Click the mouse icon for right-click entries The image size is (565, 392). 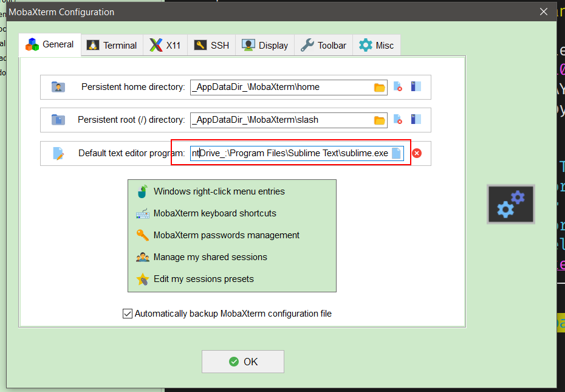142,191
